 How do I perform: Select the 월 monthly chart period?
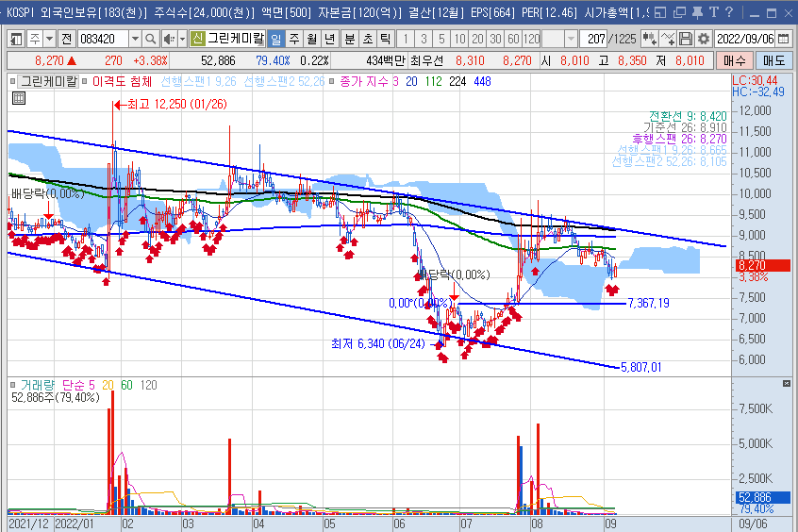point(312,39)
